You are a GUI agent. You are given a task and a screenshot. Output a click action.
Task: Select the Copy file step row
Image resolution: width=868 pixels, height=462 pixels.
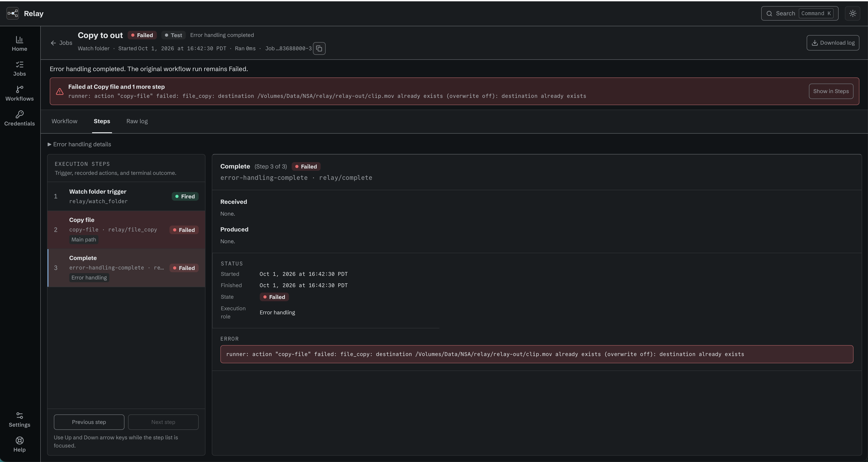126,230
